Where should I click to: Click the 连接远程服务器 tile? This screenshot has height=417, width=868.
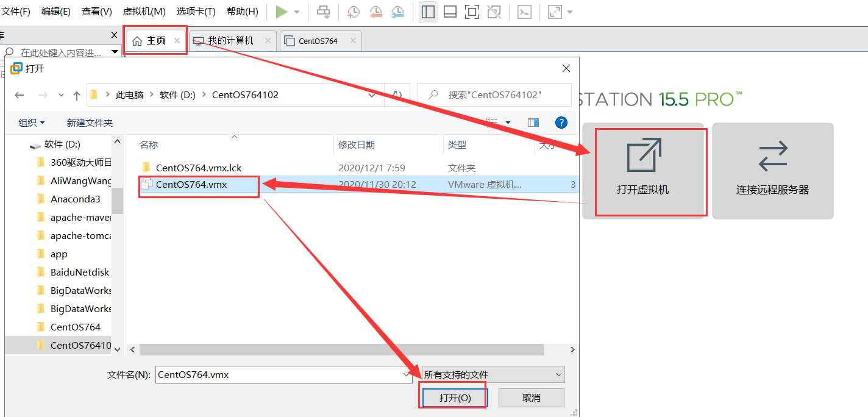tap(772, 171)
